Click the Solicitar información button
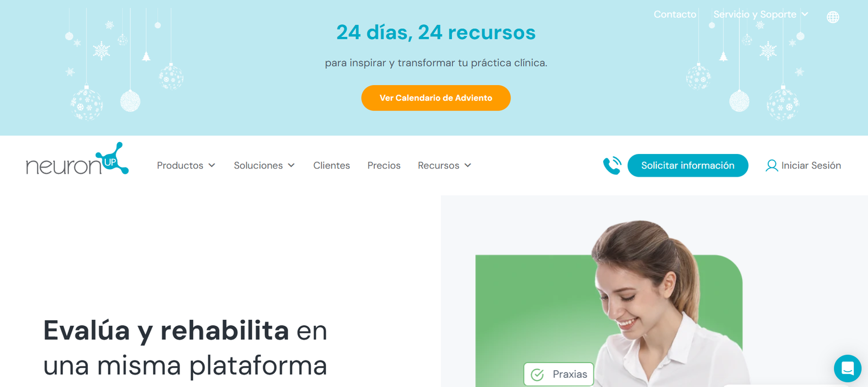This screenshot has height=387, width=868. pos(688,165)
